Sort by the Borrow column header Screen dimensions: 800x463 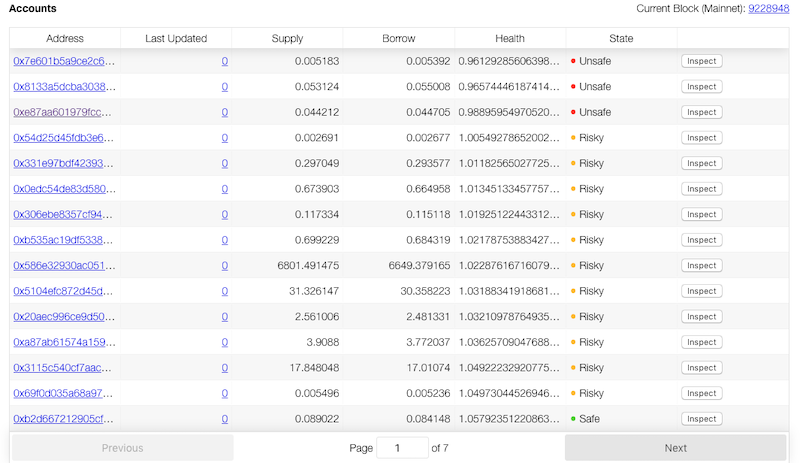click(x=398, y=38)
